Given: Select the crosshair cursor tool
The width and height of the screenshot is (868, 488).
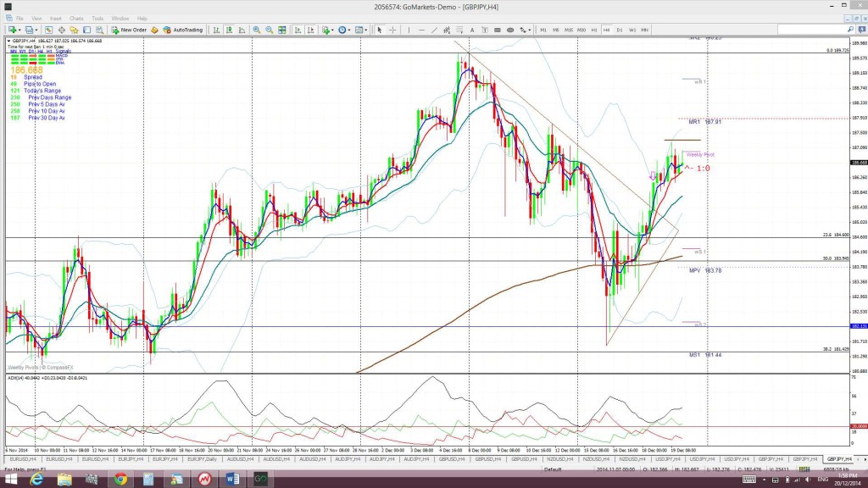Looking at the screenshot, I should 392,30.
